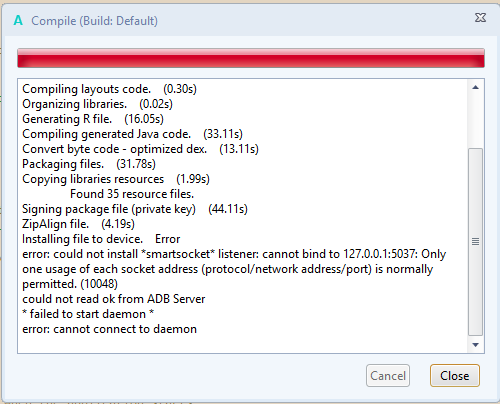
Task: Click the Close button
Action: [x=455, y=376]
